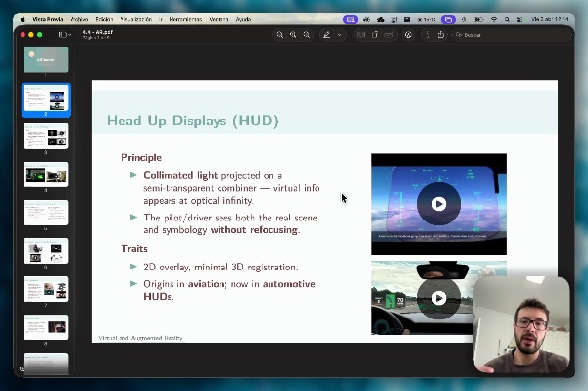Click the Traits heading on the slide
Image resolution: width=588 pixels, height=391 pixels.
click(134, 249)
